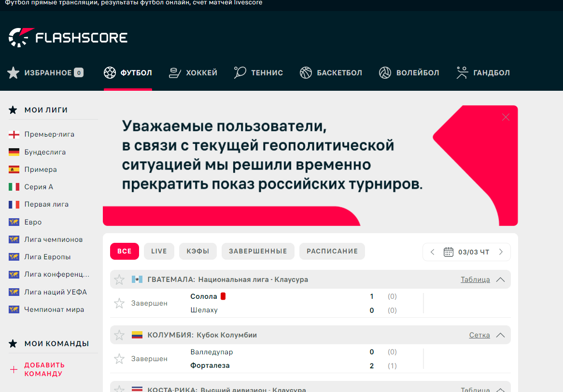
Task: Favorite the Колумбия cup star
Action: 119,336
